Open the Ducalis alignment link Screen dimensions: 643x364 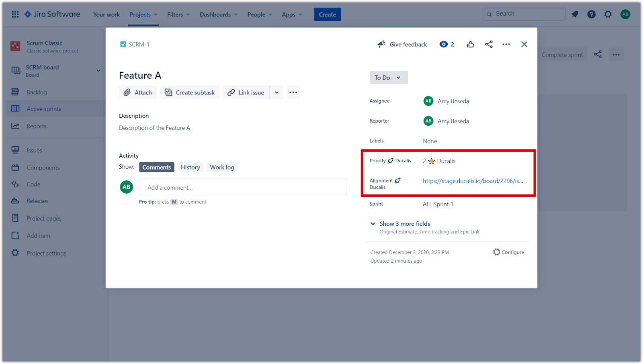[x=473, y=181]
